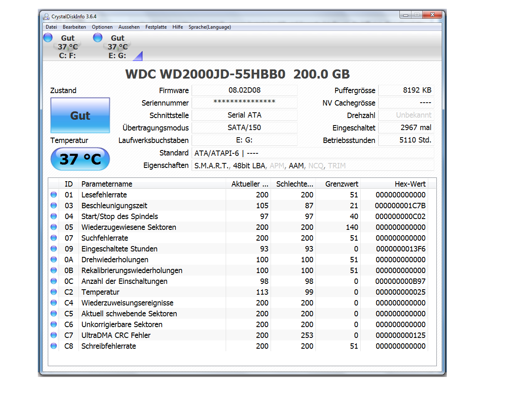Screen dimensions: 532x399
Task: Click status orb beside Suchfehlerrate
Action: [x=54, y=238]
